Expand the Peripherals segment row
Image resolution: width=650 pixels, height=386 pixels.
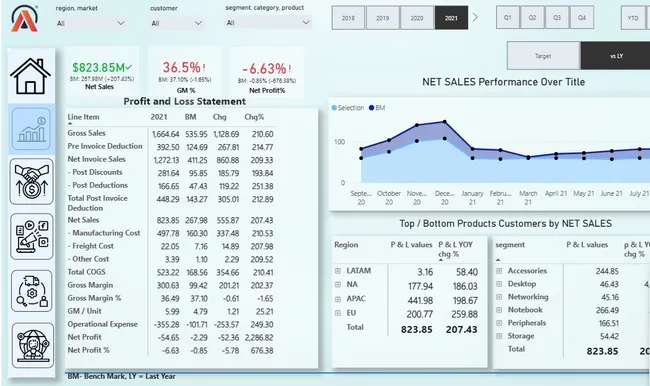click(499, 323)
